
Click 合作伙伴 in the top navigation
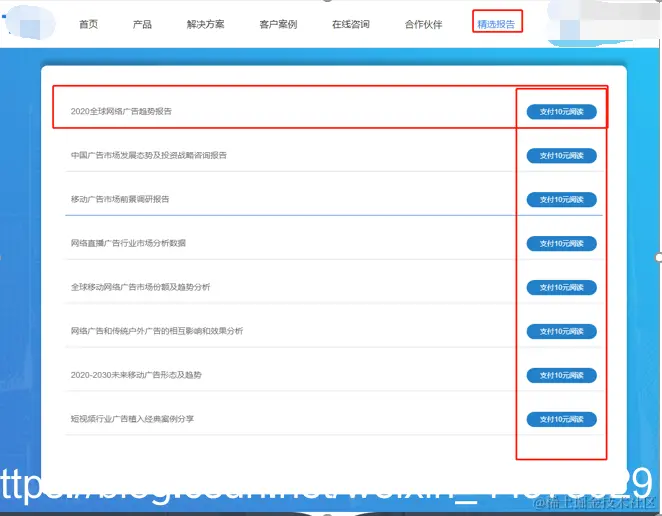coord(423,24)
